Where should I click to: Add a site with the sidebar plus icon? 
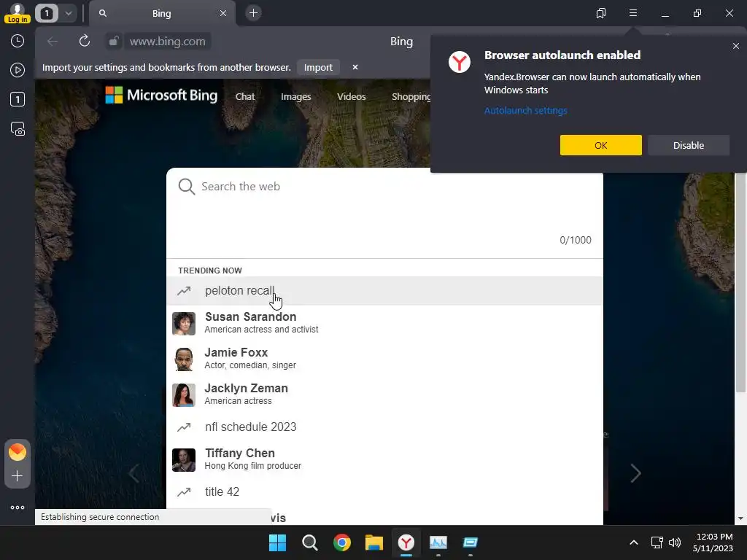click(18, 475)
